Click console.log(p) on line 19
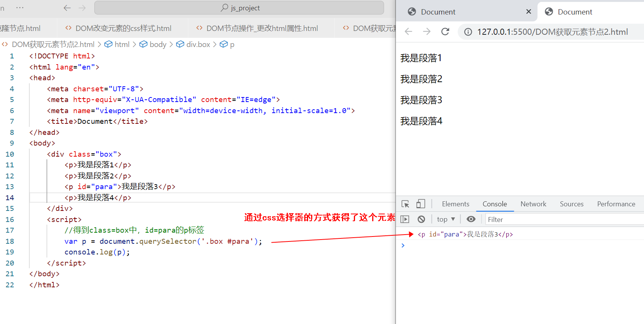 (97, 252)
